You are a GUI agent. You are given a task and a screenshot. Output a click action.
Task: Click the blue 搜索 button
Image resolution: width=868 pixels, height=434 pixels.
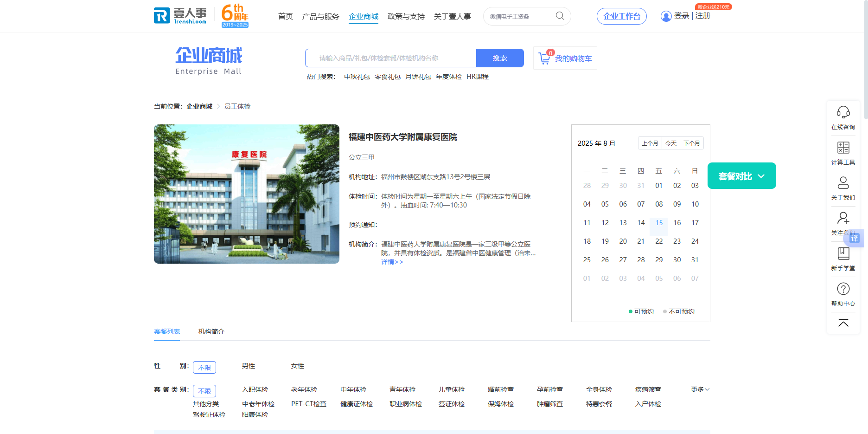coord(500,58)
